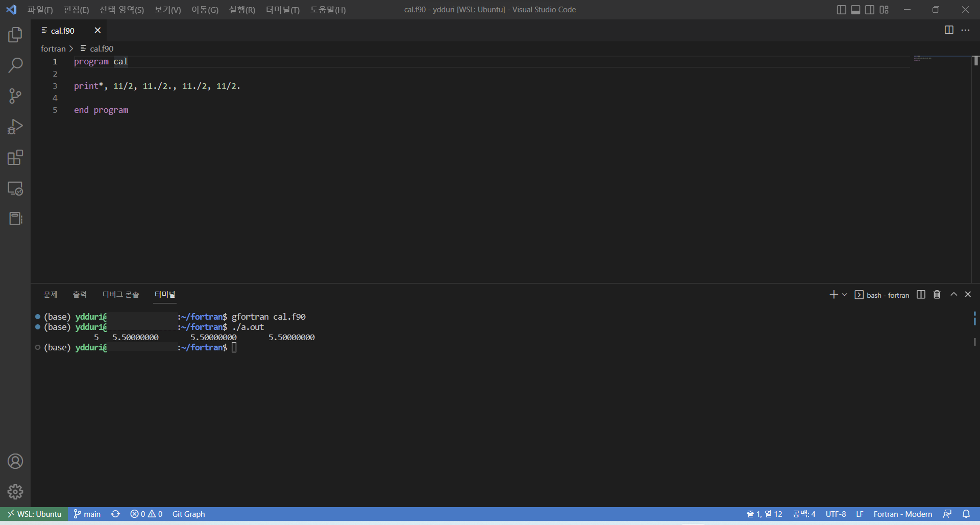
Task: Toggle the secondary sidebar layout button
Action: 869,10
